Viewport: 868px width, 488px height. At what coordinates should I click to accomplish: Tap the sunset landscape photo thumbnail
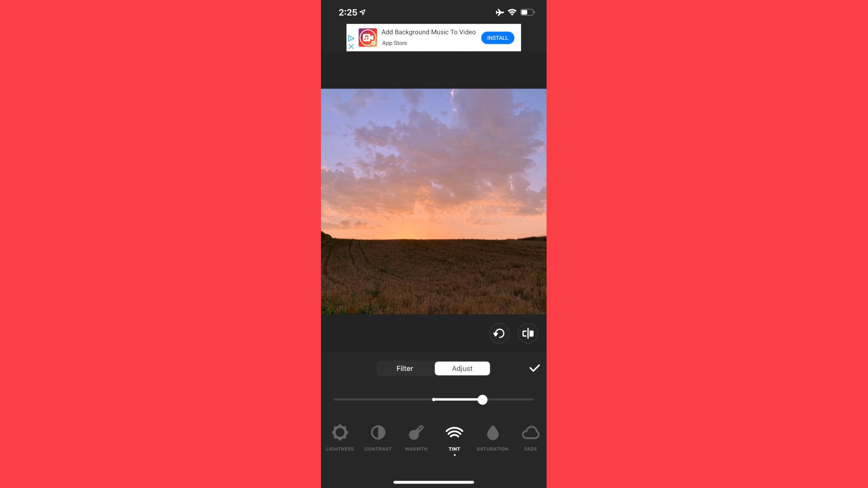point(434,202)
